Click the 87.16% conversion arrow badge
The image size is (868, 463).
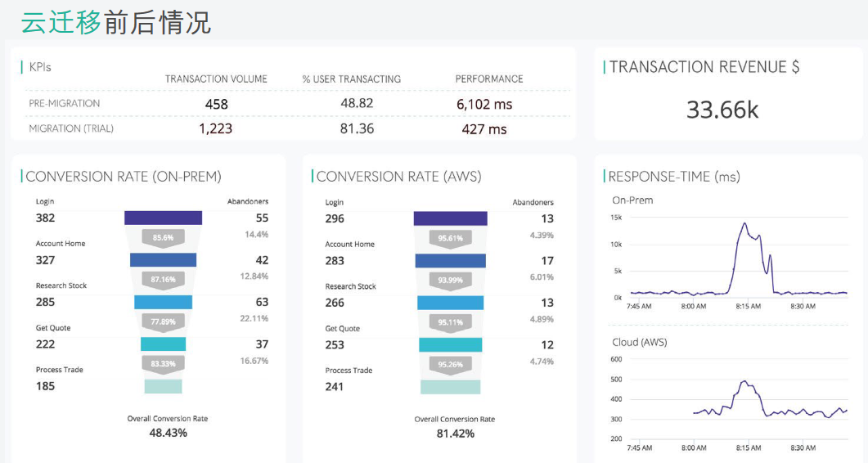pyautogui.click(x=163, y=279)
